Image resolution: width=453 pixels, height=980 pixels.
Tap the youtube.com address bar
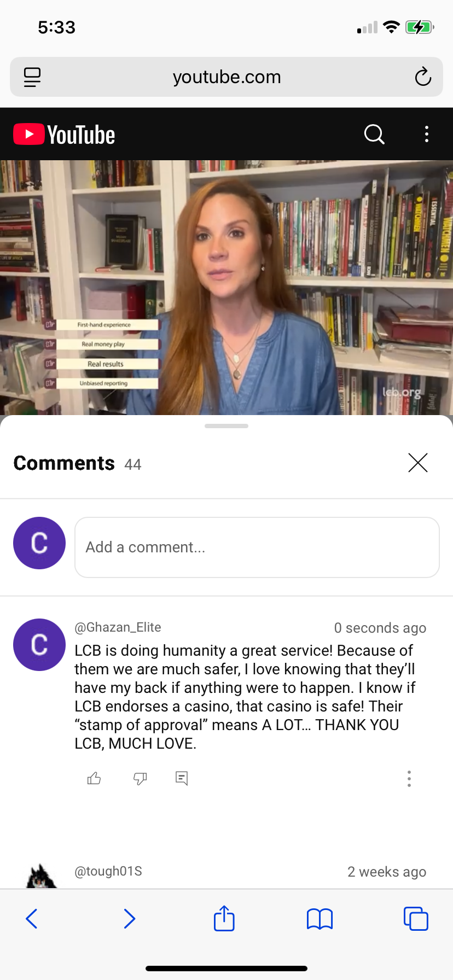click(x=226, y=77)
